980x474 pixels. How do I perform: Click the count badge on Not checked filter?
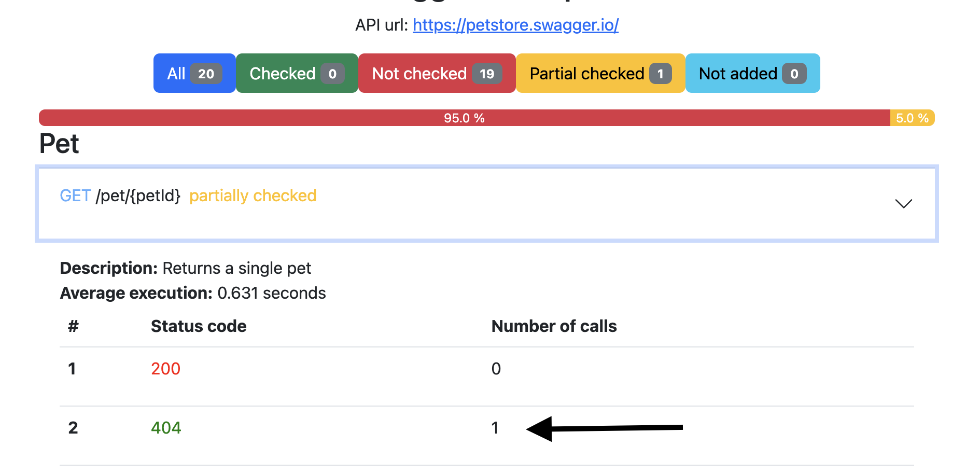[x=486, y=73]
